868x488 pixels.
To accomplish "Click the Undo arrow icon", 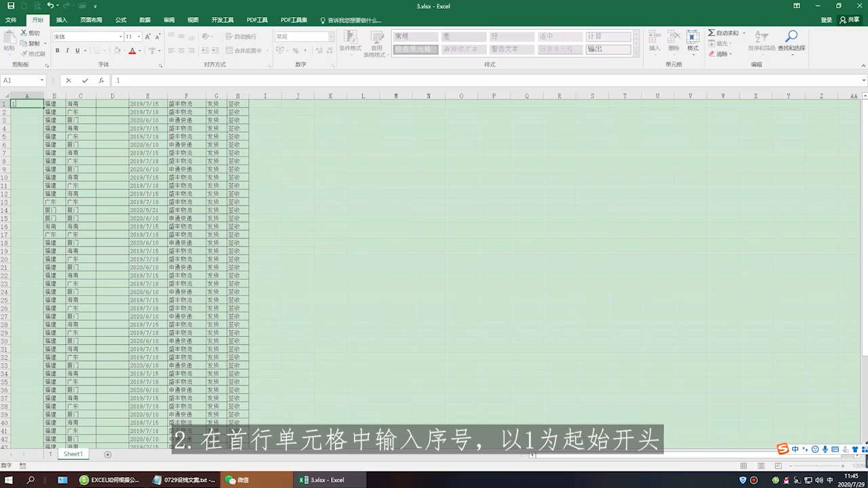I will (50, 6).
